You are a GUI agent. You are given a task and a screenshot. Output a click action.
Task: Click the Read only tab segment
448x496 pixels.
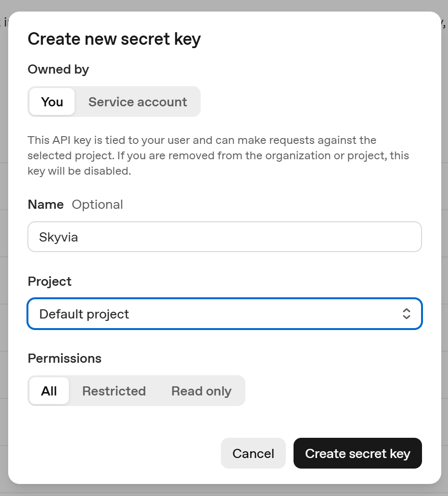coord(201,391)
